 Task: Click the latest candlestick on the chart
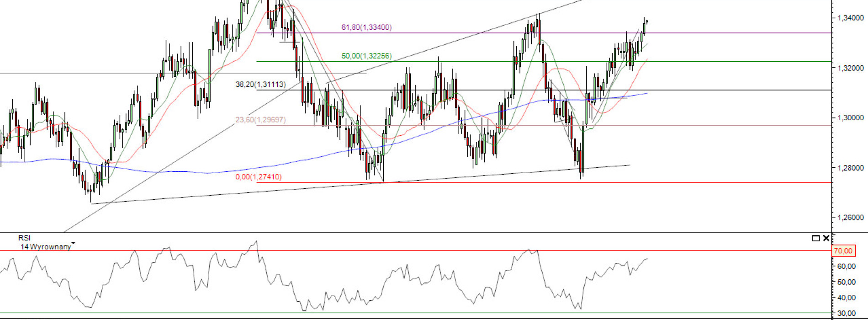(x=647, y=21)
